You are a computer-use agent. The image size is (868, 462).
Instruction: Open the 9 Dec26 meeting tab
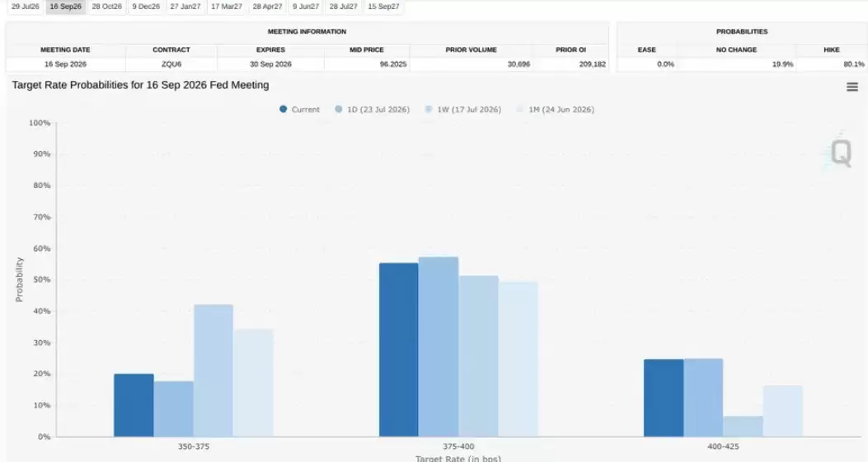click(146, 7)
